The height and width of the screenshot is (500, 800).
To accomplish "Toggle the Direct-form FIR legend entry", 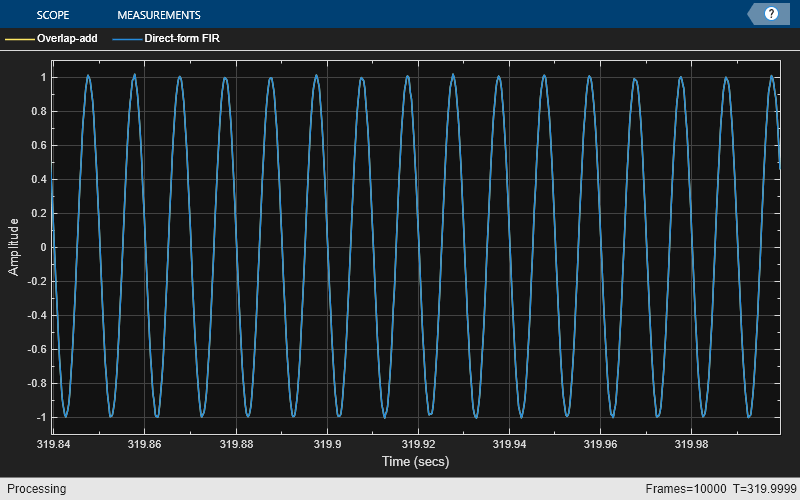I will (x=182, y=38).
